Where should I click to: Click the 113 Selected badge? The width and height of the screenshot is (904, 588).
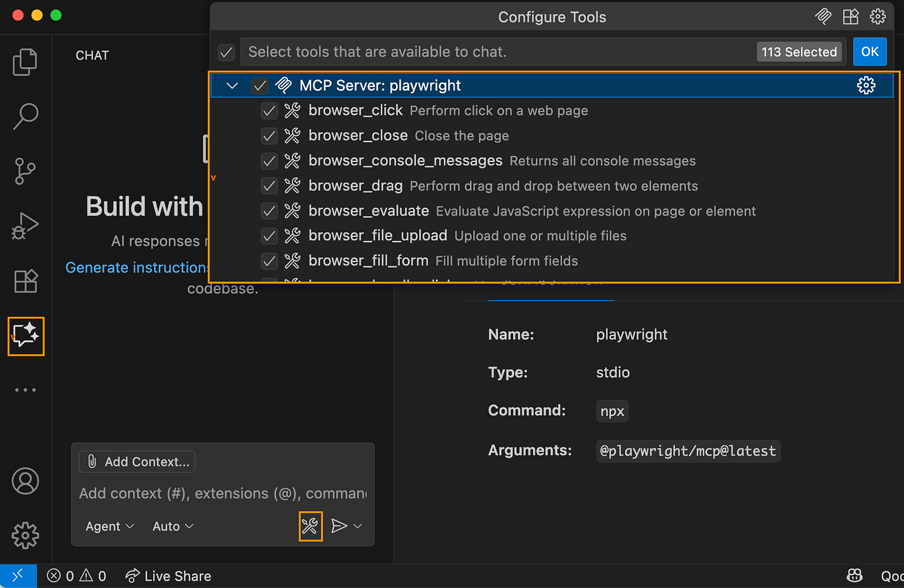(x=800, y=52)
